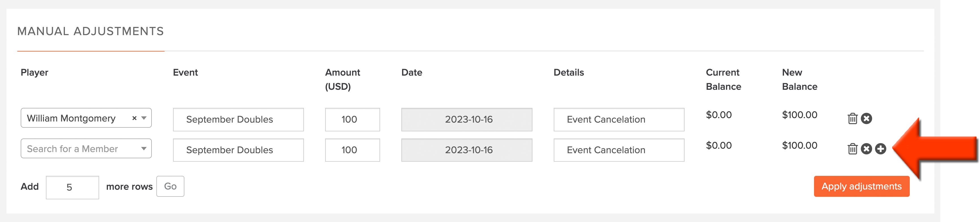The height and width of the screenshot is (222, 980).
Task: Expand William Montgomery player dropdown arrow
Action: click(x=144, y=118)
